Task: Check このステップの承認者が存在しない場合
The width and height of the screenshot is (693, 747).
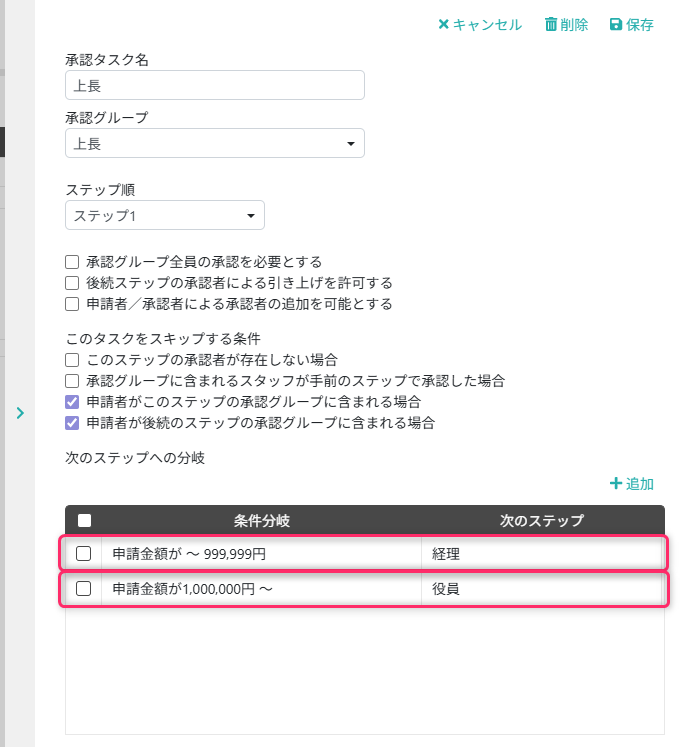Action: click(72, 359)
